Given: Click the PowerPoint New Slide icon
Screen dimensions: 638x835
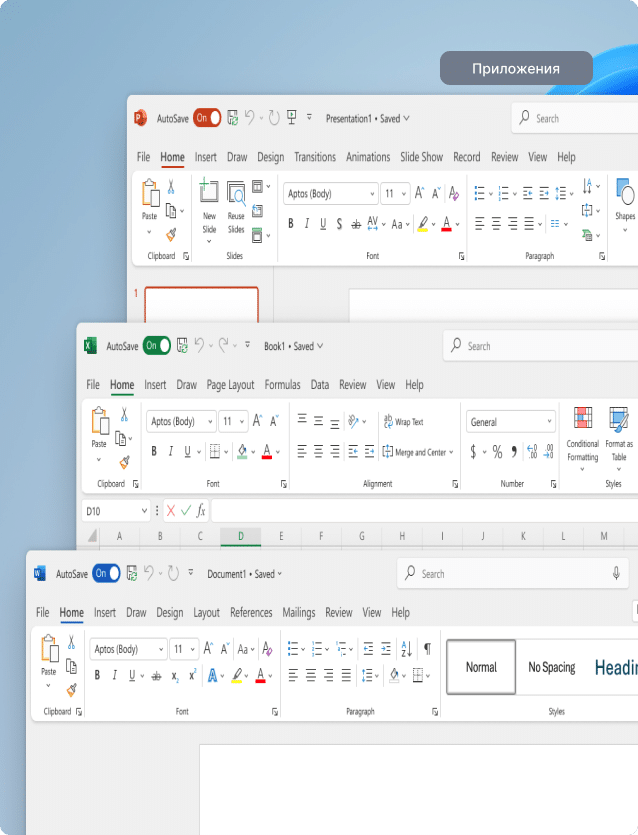Looking at the screenshot, I should pos(209,191).
